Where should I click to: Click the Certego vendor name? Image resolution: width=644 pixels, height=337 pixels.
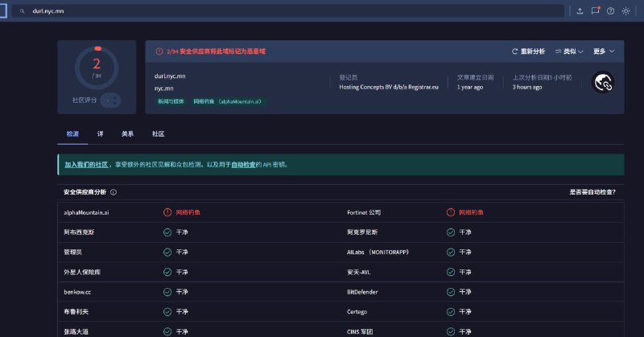point(357,311)
